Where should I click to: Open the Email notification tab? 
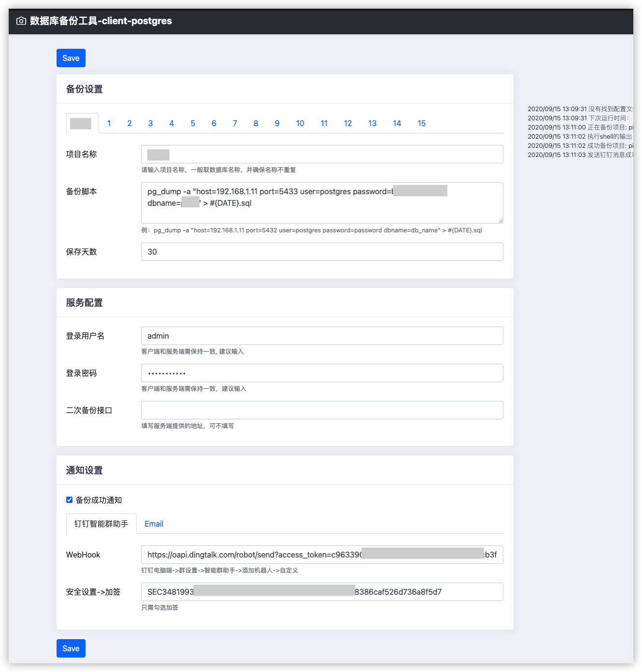point(154,524)
